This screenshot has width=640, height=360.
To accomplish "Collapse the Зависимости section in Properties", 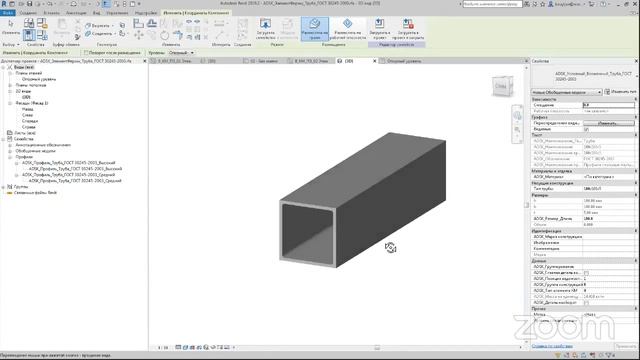I will (x=636, y=99).
